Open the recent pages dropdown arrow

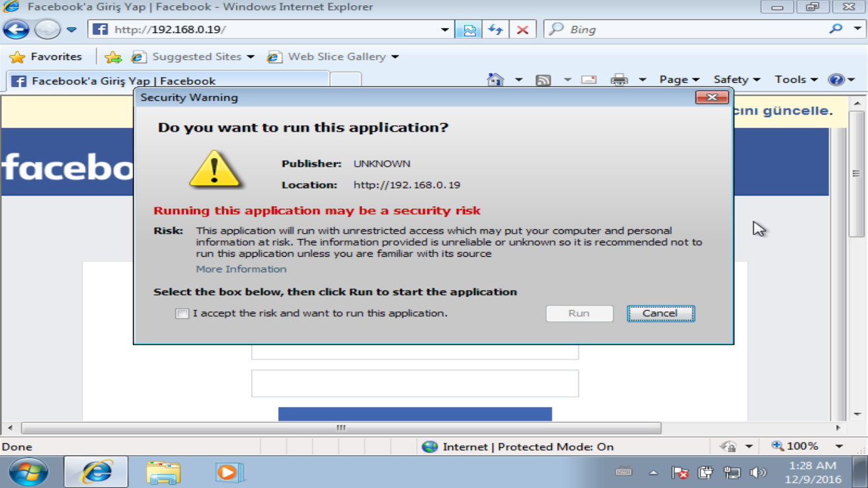tap(72, 30)
